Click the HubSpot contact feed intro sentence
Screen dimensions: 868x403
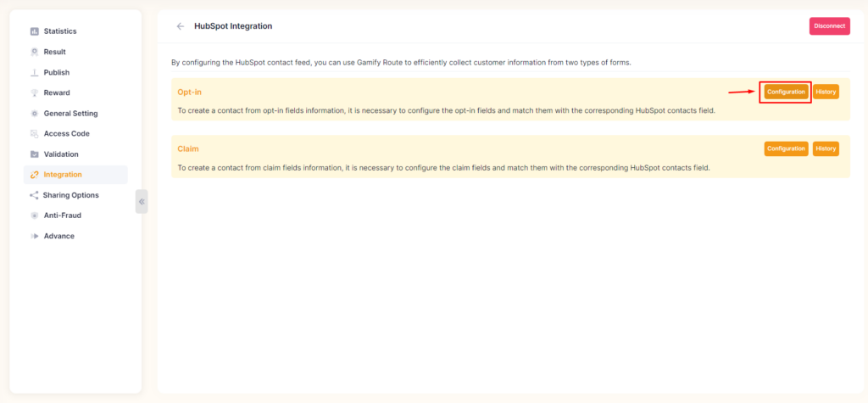(x=401, y=63)
